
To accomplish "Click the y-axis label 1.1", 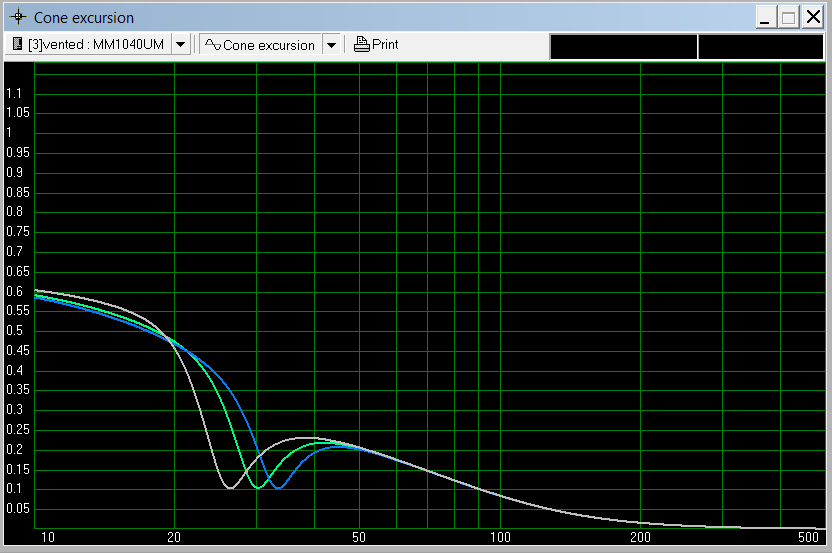I will [14, 93].
